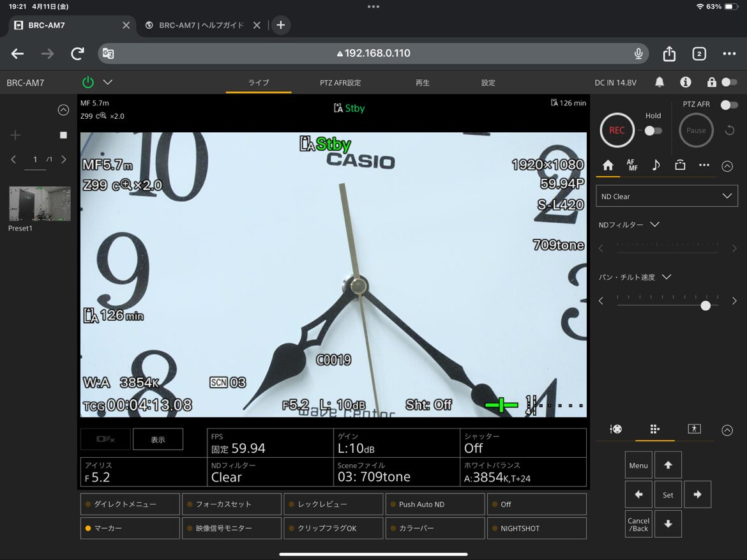Open more options ellipsis in control panel
Viewport: 747px width, 560px height.
coord(704,165)
